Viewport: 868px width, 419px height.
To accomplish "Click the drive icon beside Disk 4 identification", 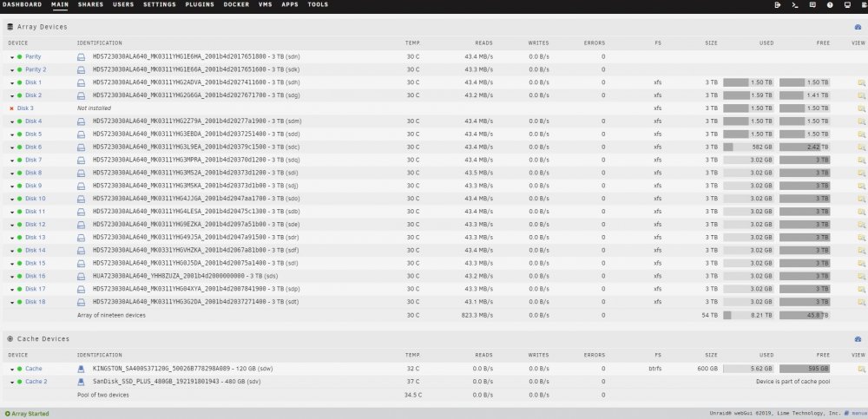I will click(x=82, y=121).
